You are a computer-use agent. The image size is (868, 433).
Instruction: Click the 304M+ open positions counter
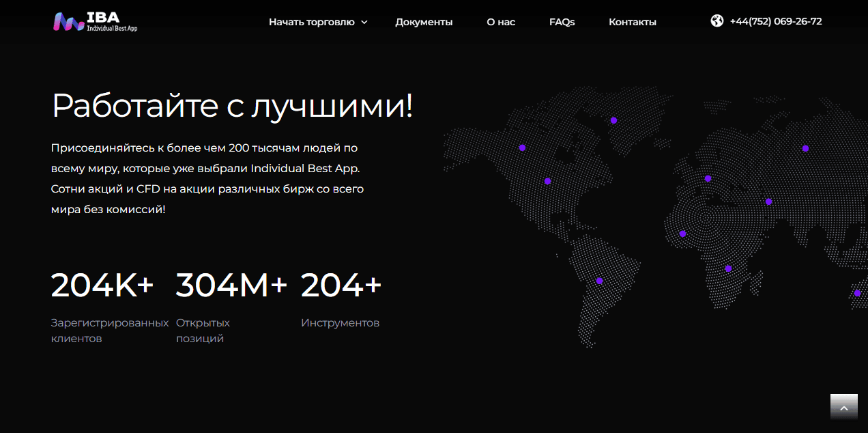(x=231, y=285)
